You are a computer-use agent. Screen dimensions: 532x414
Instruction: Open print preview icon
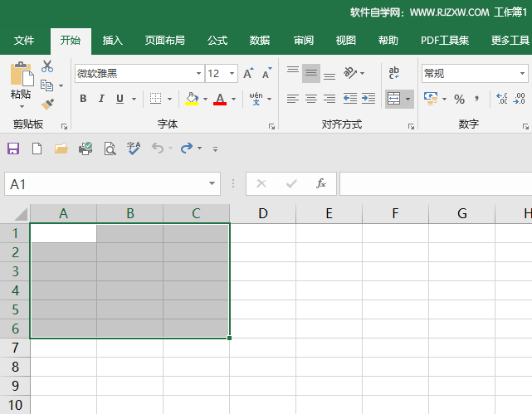[x=110, y=149]
